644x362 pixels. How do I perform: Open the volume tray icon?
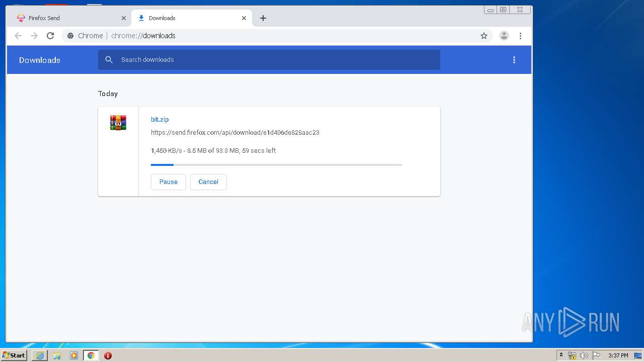click(x=584, y=355)
